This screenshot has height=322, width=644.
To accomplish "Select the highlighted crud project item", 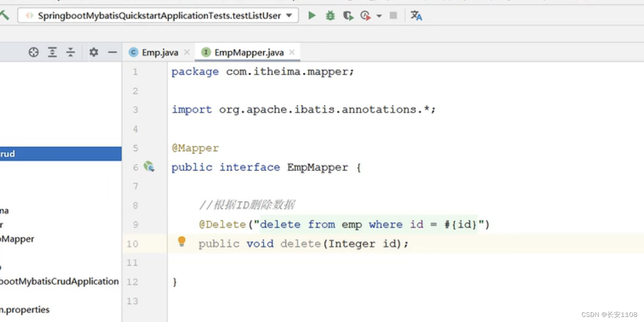I will [61, 154].
